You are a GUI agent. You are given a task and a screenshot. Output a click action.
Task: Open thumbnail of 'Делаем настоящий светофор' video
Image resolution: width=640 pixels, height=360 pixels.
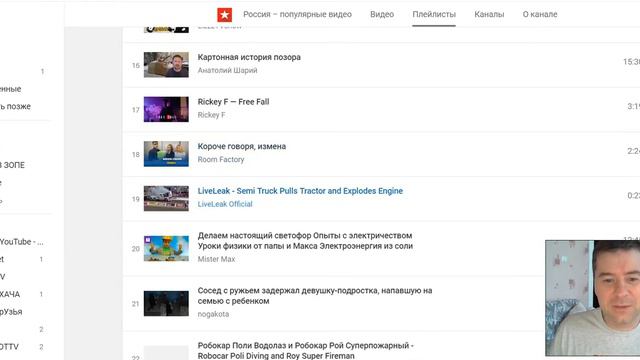166,249
